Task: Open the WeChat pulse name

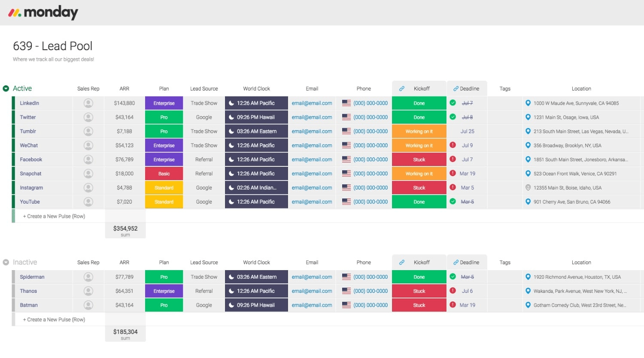Action: 29,145
